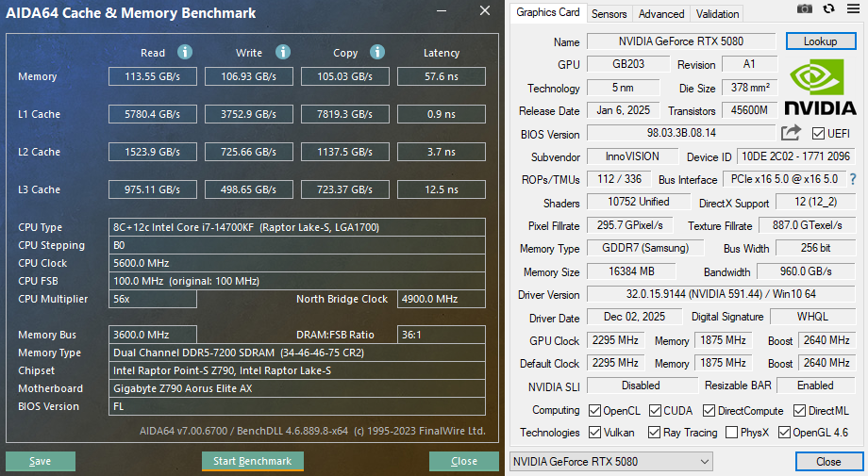The image size is (868, 476).
Task: Click the NVIDIA SLI Disabled field
Action: (x=641, y=386)
